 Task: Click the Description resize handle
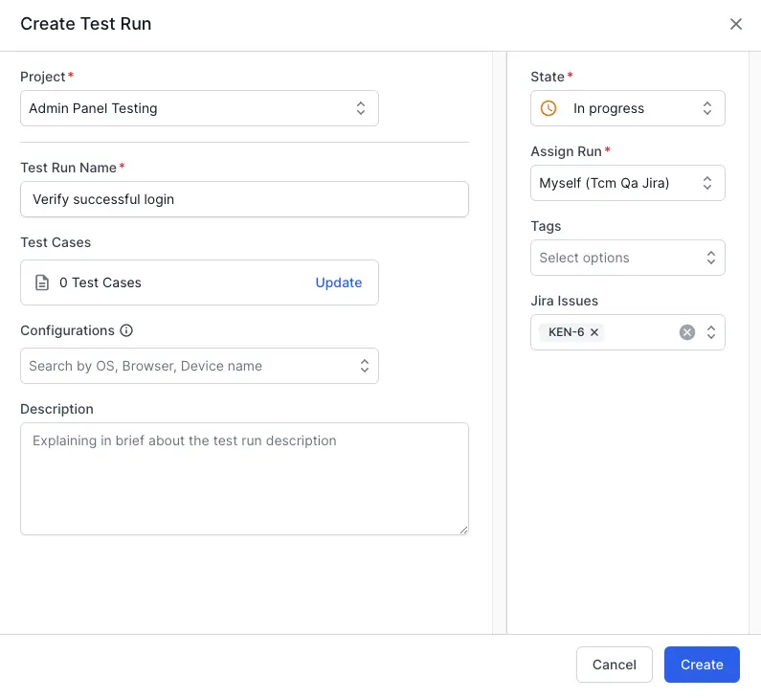(463, 529)
